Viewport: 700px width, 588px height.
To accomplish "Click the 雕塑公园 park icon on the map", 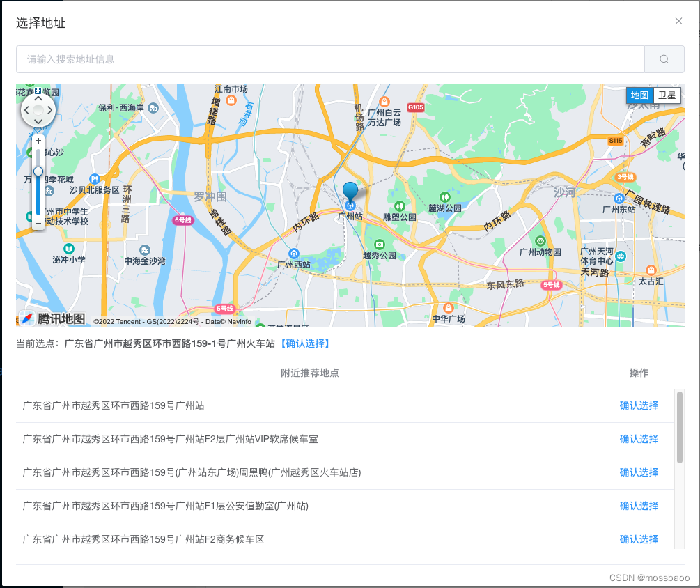I will (400, 206).
